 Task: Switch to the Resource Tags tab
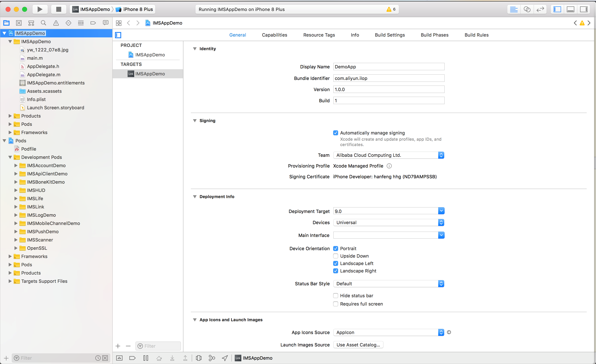[x=319, y=35]
